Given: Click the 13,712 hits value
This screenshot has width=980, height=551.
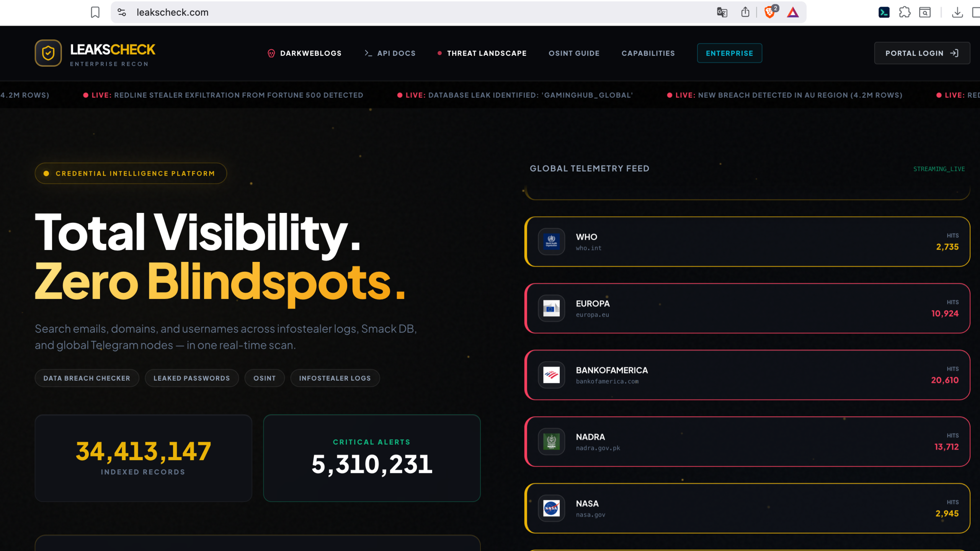Looking at the screenshot, I should (x=946, y=447).
